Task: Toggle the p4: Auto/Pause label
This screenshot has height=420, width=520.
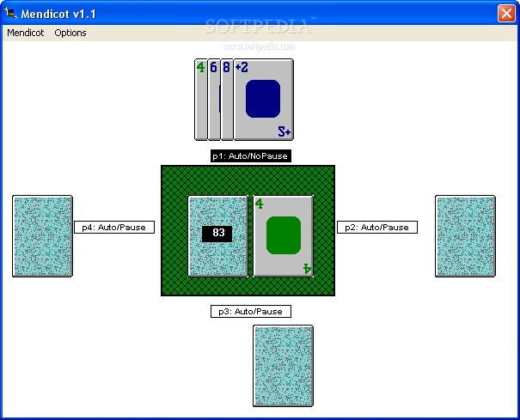Action: coord(114,228)
